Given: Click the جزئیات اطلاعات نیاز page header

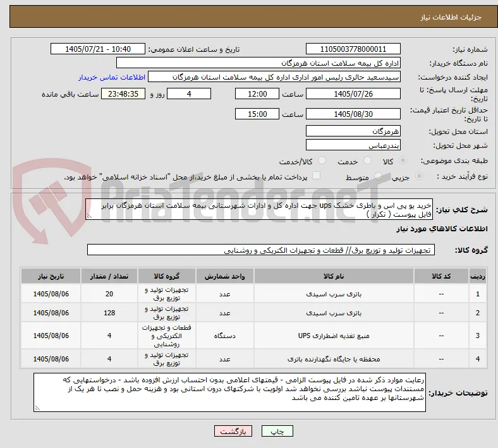Looking at the screenshot, I should click(x=451, y=18).
